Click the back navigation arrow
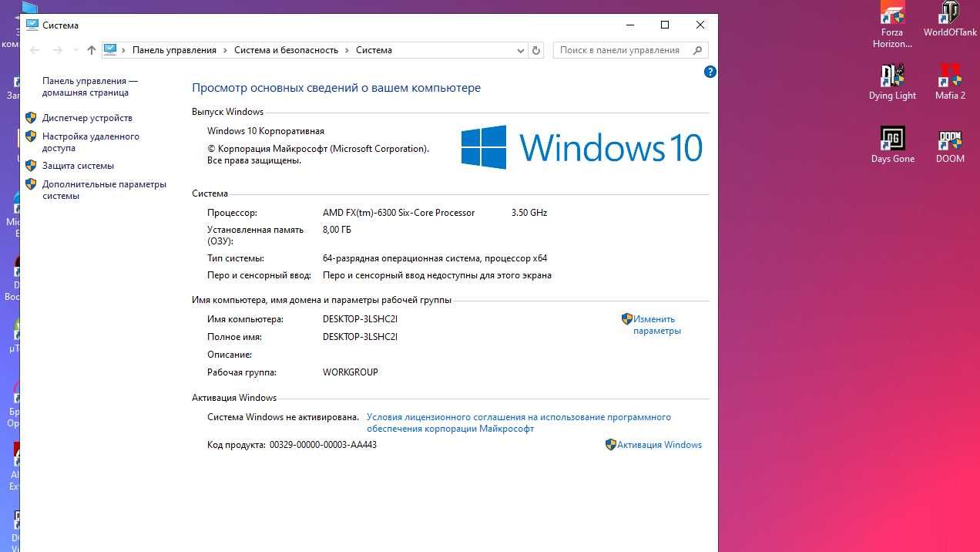The height and width of the screenshot is (552, 980). [34, 50]
